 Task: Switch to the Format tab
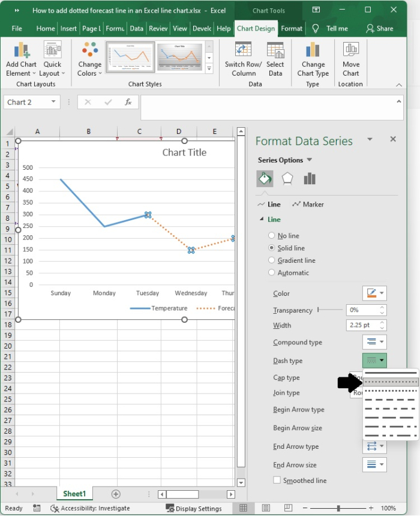click(x=292, y=29)
